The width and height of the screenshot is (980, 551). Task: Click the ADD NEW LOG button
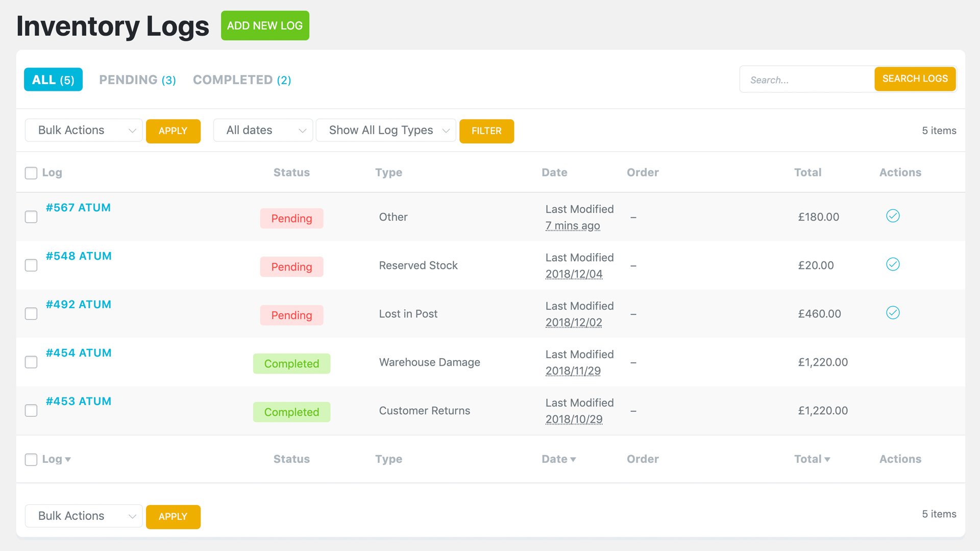(265, 26)
